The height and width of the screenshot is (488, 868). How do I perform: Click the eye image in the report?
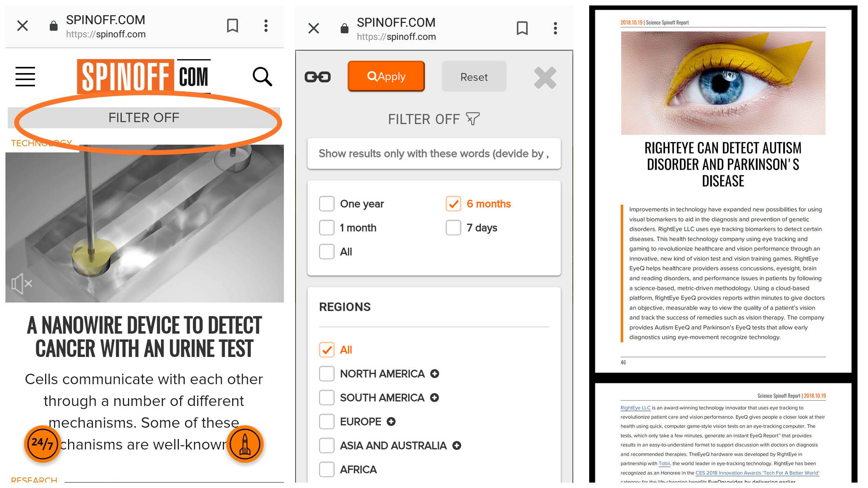coord(723,83)
